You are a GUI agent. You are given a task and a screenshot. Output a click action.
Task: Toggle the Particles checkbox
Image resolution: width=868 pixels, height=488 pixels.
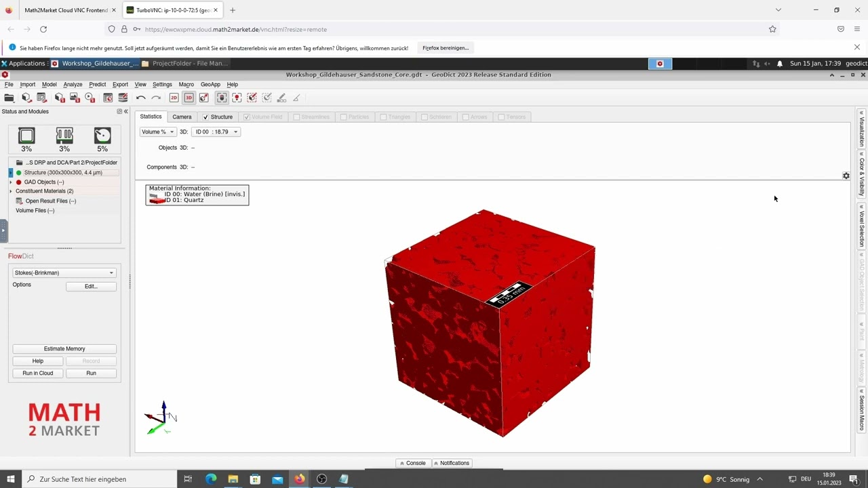[343, 117]
